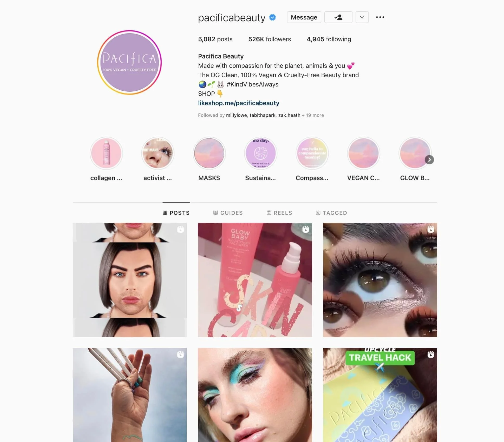This screenshot has width=504, height=442.
Task: Open the Glow Baby face wash post
Action: point(255,280)
